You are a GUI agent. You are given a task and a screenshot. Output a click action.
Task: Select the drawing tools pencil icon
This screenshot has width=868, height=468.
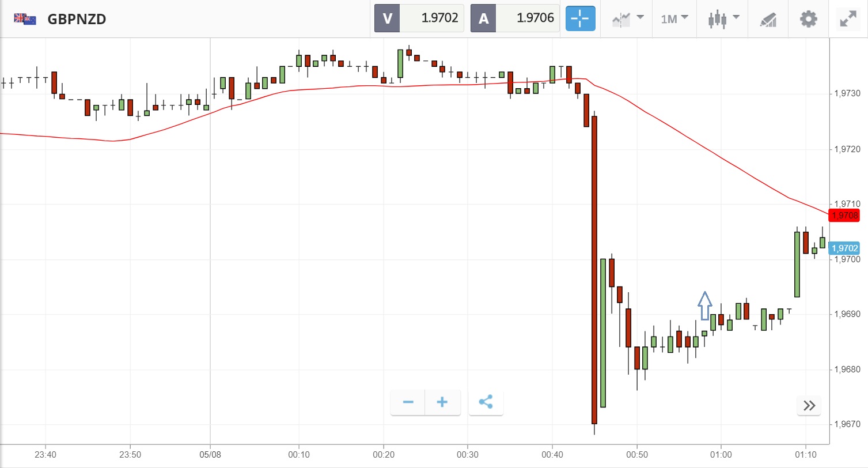pos(768,19)
